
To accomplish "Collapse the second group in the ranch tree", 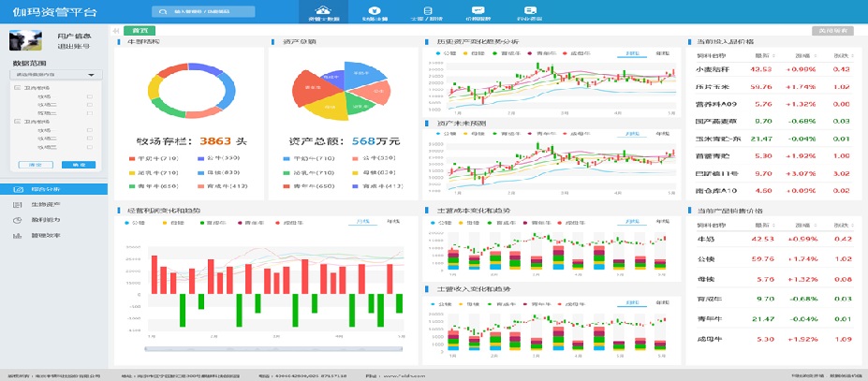I will [x=17, y=123].
